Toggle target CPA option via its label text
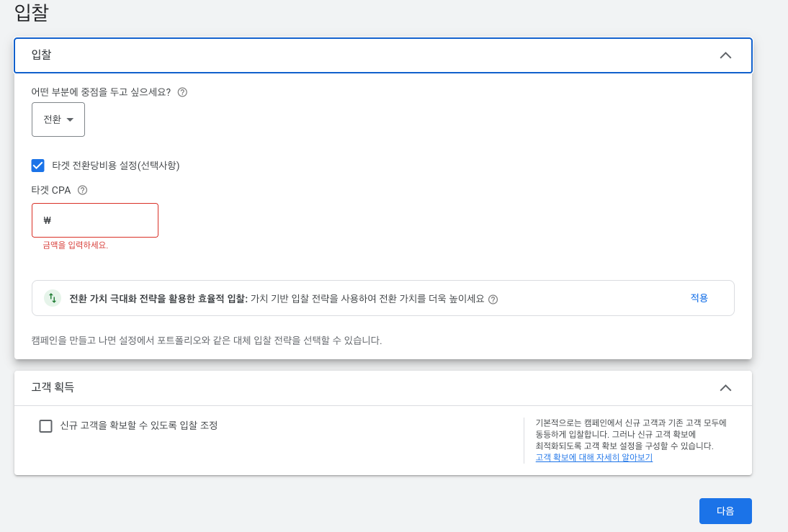Viewport: 788px width, 532px height. tap(115, 165)
